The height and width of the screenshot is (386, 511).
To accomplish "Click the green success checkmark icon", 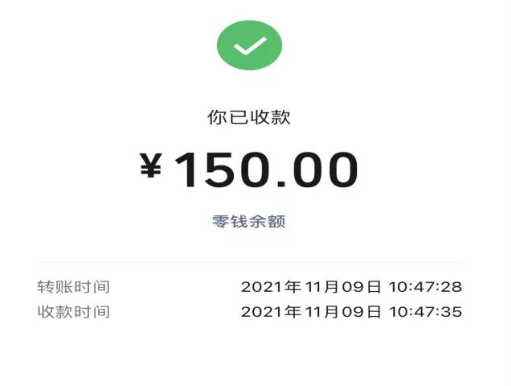I will pyautogui.click(x=249, y=45).
